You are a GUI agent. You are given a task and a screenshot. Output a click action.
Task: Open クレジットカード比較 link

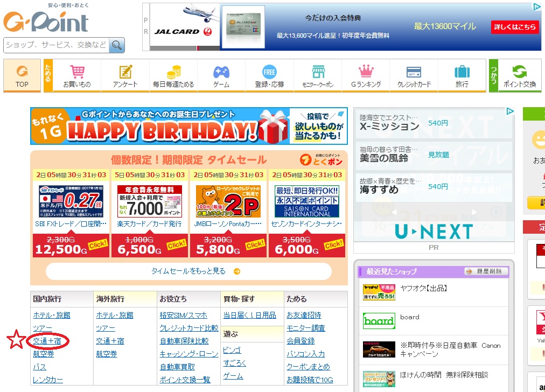189,328
